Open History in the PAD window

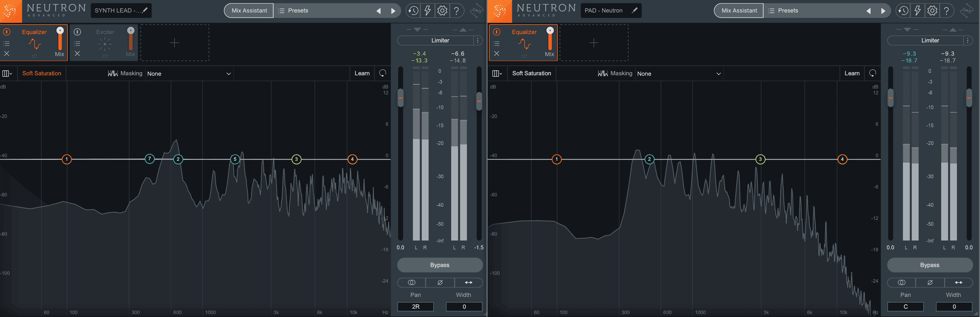coord(903,11)
